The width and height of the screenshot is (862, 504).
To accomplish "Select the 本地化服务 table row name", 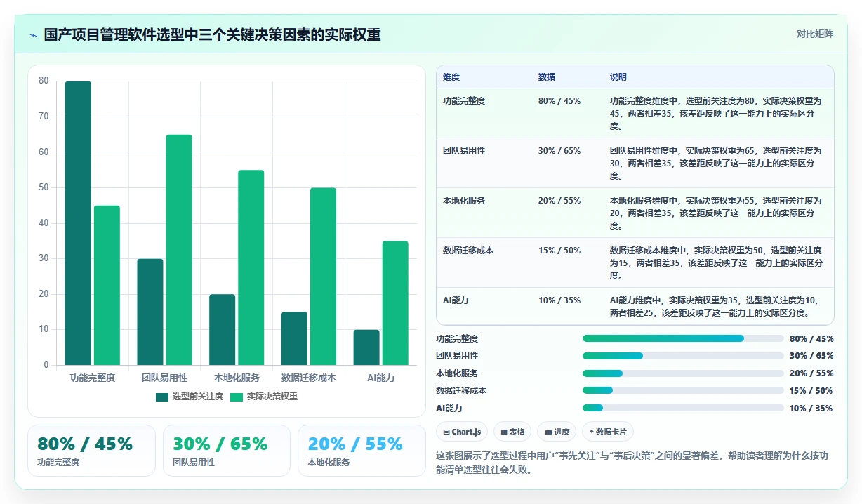I will point(464,201).
